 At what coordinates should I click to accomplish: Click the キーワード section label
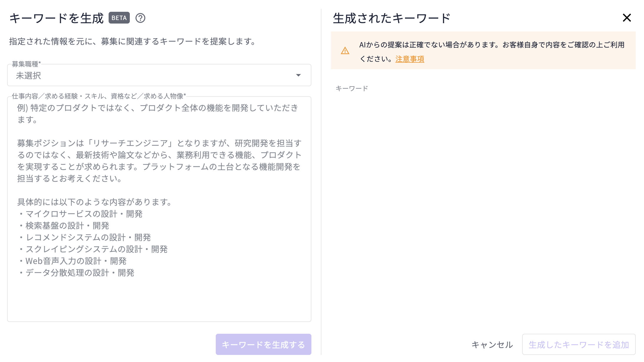(352, 87)
